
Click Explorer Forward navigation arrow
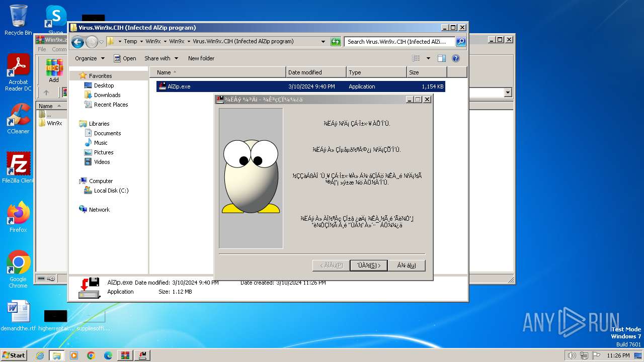(x=92, y=42)
